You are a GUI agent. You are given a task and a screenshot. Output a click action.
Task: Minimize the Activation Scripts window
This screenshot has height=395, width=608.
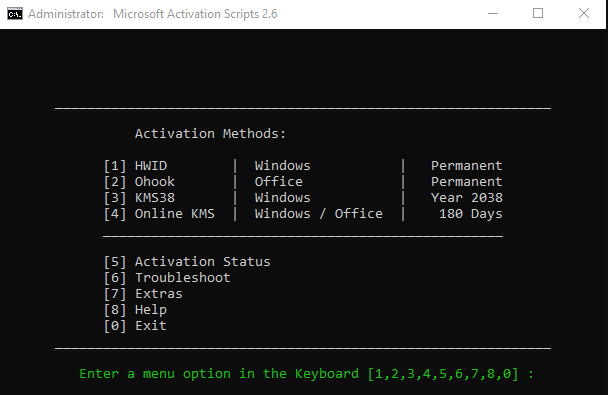coord(493,14)
